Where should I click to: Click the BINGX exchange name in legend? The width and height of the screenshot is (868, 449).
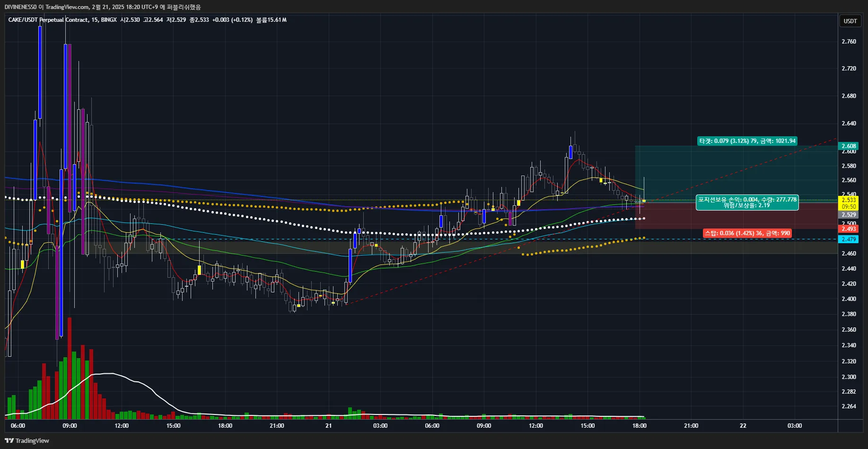pos(109,20)
